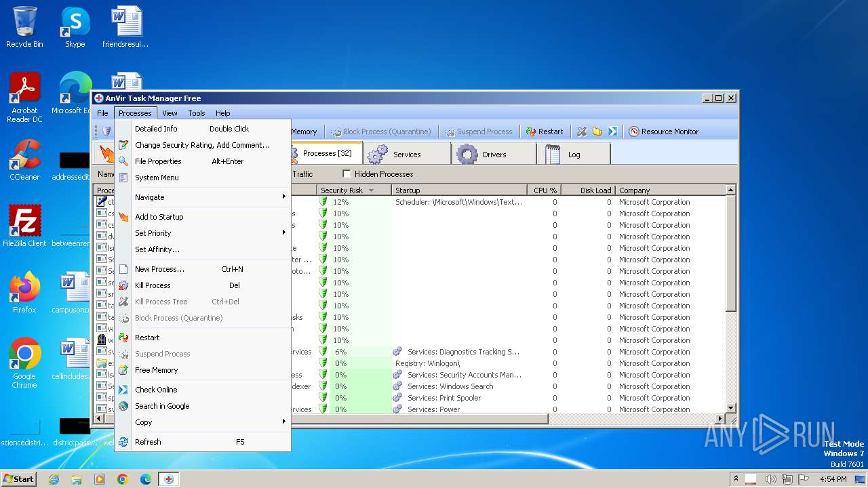The width and height of the screenshot is (868, 488).
Task: Toggle Hidden Processes checkbox
Action: coord(347,174)
